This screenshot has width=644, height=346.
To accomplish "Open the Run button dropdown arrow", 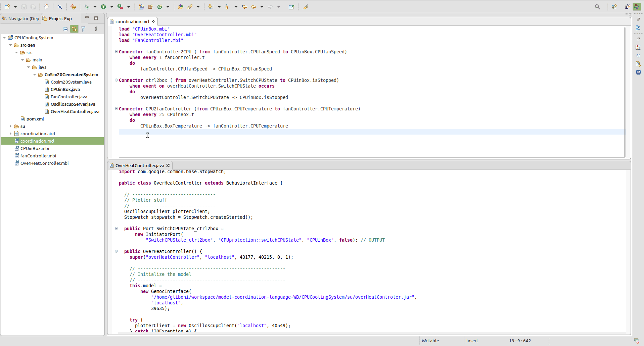I will coord(112,7).
